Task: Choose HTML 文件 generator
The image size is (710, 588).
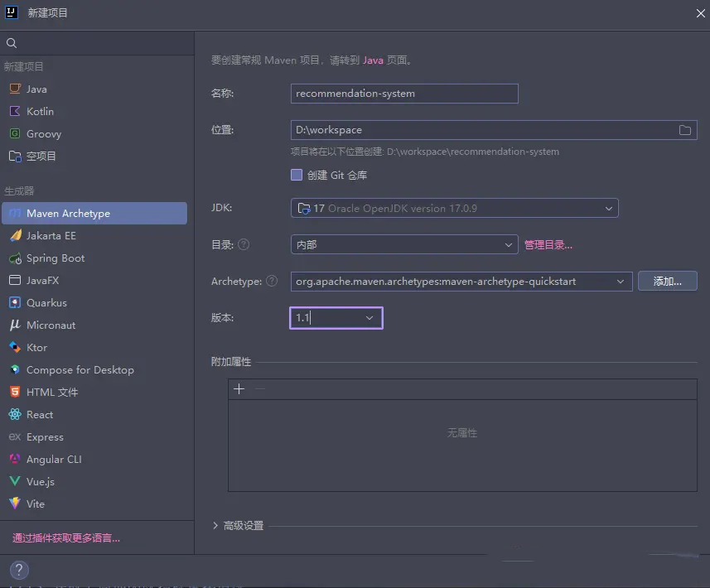Action: tap(94, 392)
